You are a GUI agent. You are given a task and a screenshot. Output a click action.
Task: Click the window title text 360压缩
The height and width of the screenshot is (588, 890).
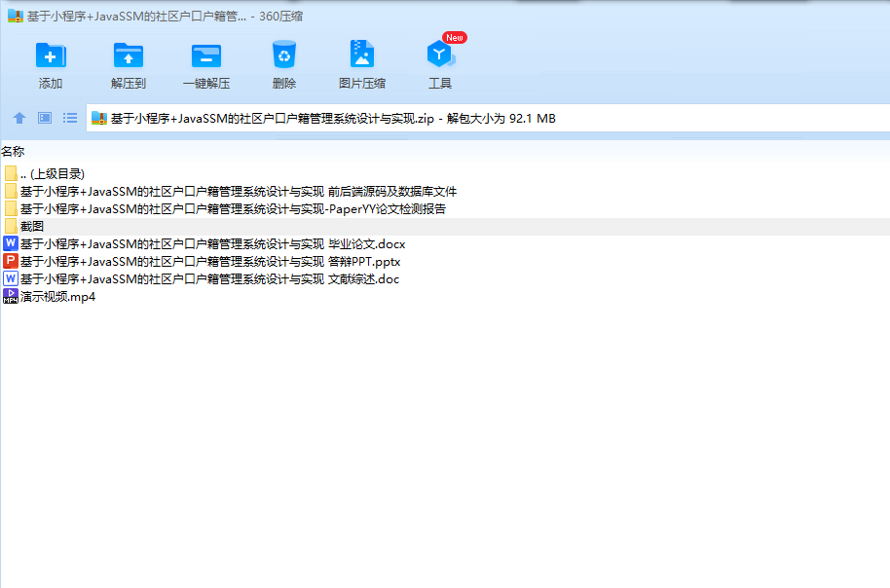pos(281,17)
